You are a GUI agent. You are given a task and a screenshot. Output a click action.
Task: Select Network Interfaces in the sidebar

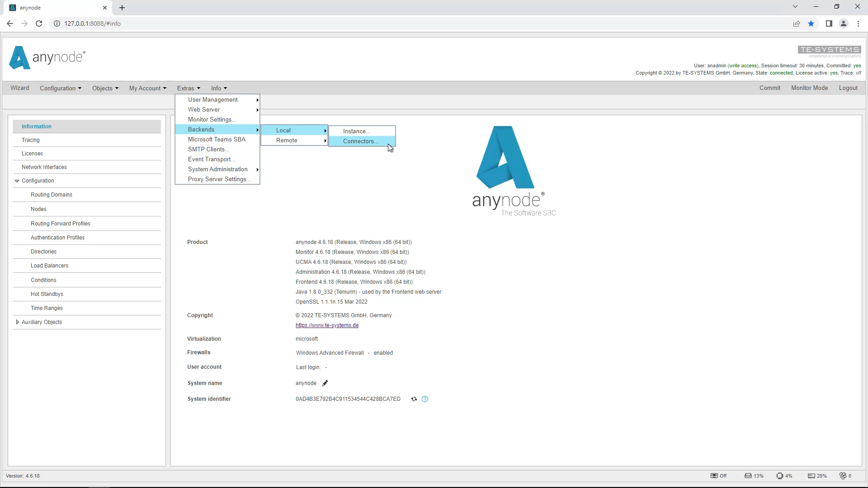[87, 167]
